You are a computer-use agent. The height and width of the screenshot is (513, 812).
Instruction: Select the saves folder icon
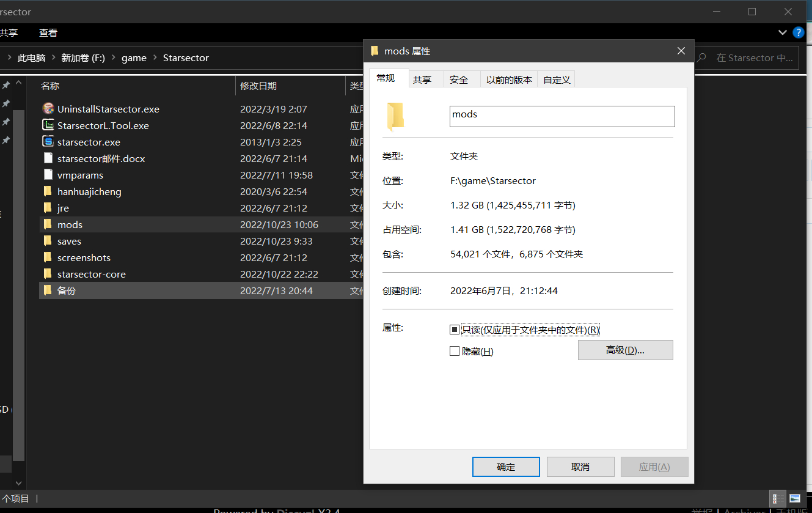point(48,241)
